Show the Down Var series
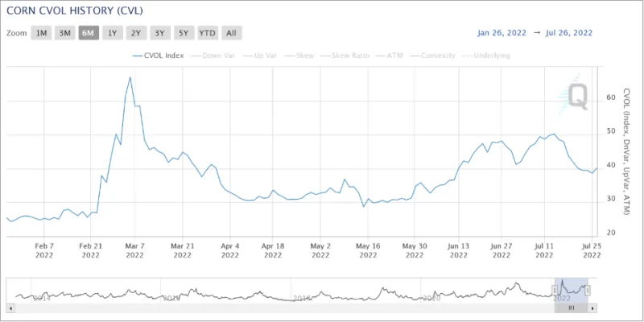The image size is (644, 322). pos(217,56)
